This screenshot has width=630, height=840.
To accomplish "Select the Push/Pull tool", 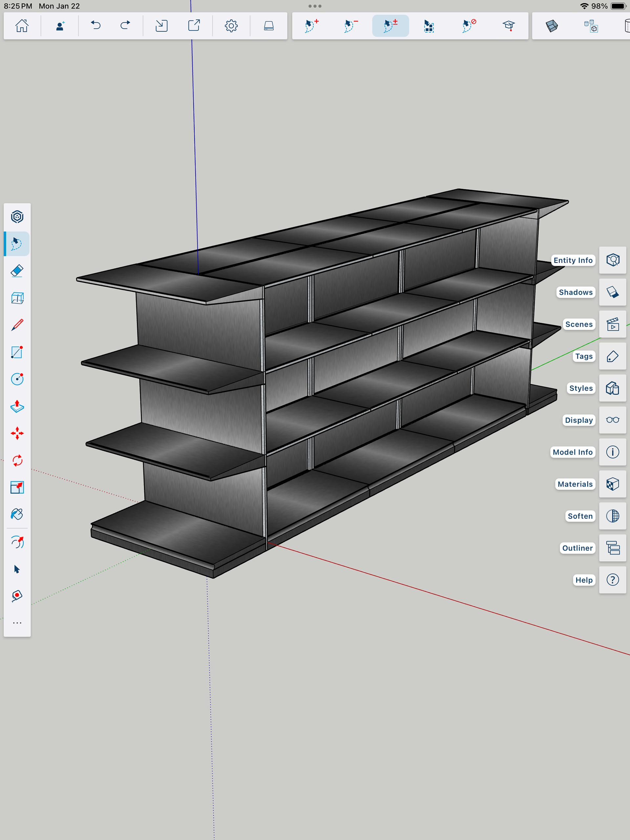I will click(17, 406).
